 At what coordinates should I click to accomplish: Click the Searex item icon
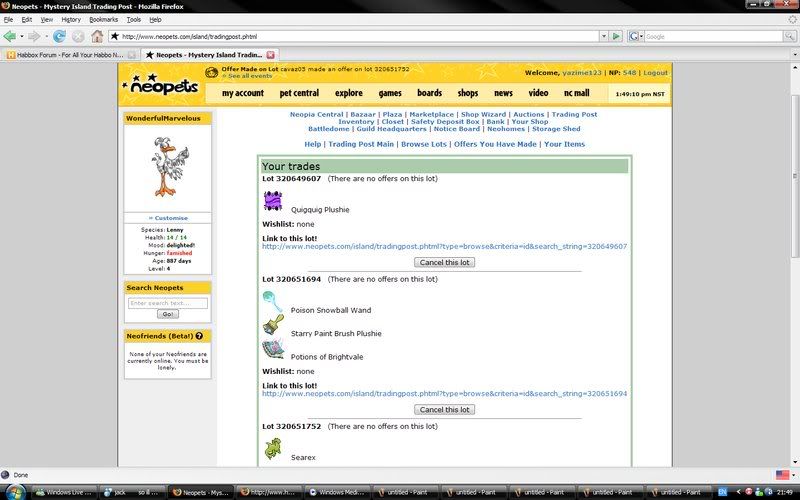[x=273, y=449]
